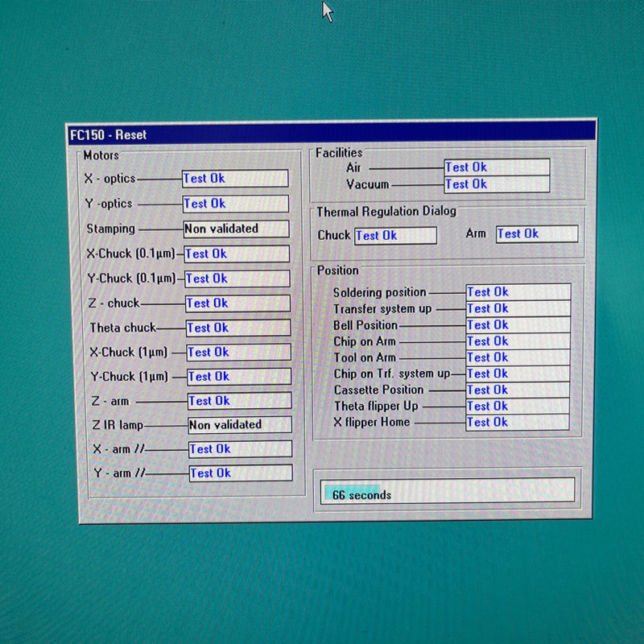
Task: Click the Air facilities status field
Action: pyautogui.click(x=497, y=167)
